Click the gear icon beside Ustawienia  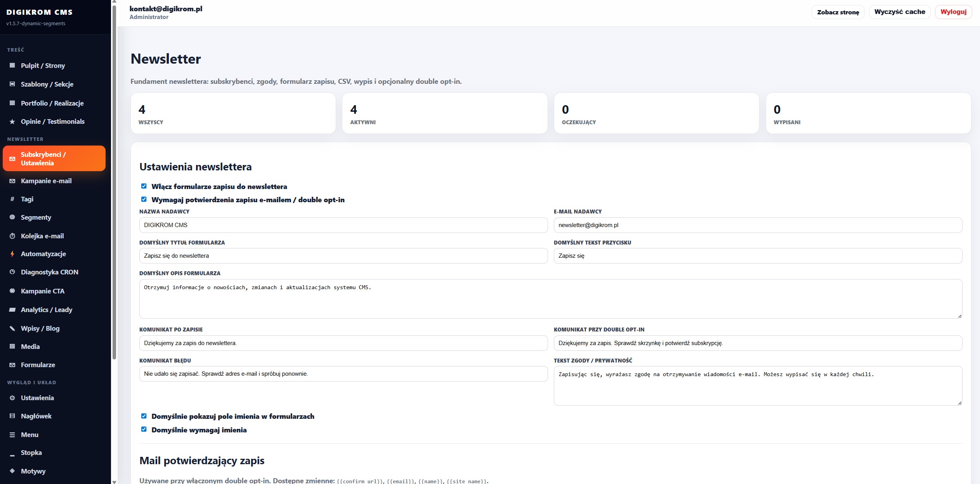point(12,398)
